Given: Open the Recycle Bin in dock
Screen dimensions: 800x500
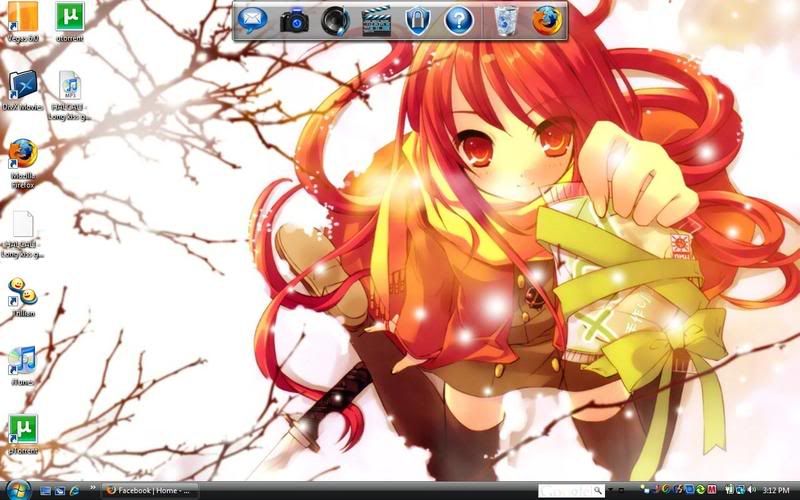Looking at the screenshot, I should [507, 20].
